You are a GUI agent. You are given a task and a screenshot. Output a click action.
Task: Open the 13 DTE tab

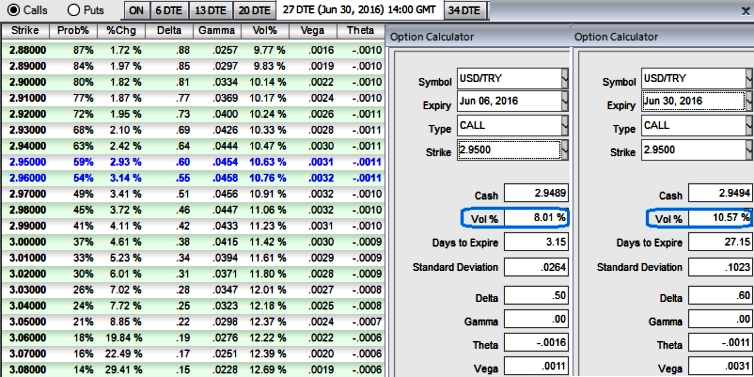(211, 10)
